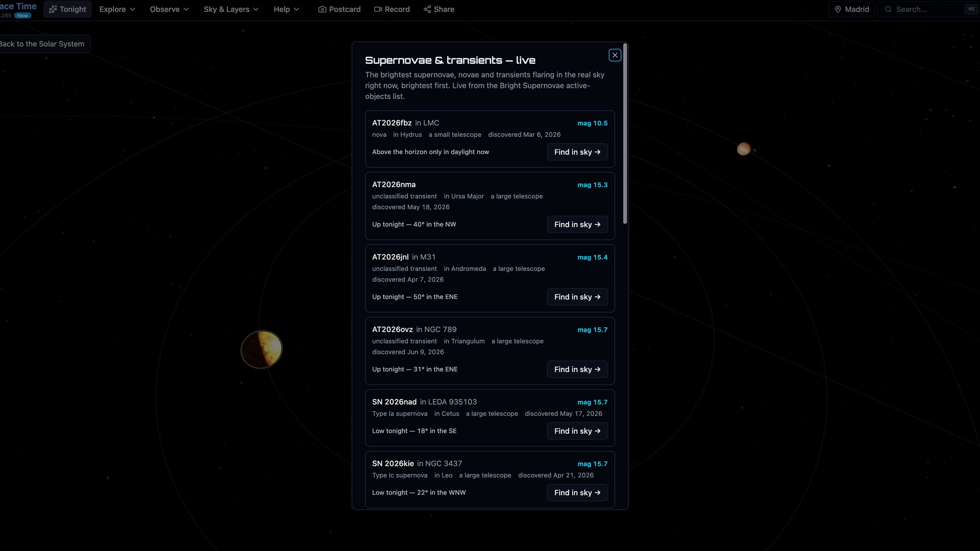The width and height of the screenshot is (980, 551).
Task: Open the Share option
Action: [x=439, y=9]
